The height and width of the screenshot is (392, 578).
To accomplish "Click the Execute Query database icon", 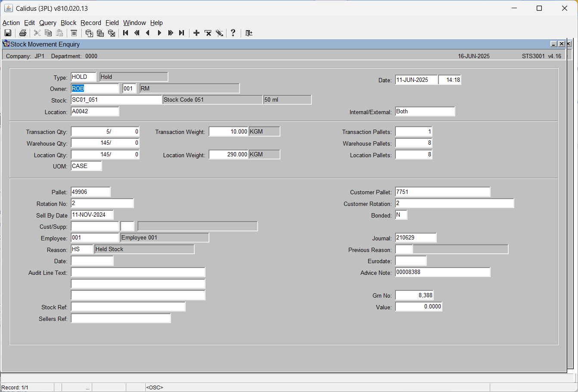I will (100, 33).
